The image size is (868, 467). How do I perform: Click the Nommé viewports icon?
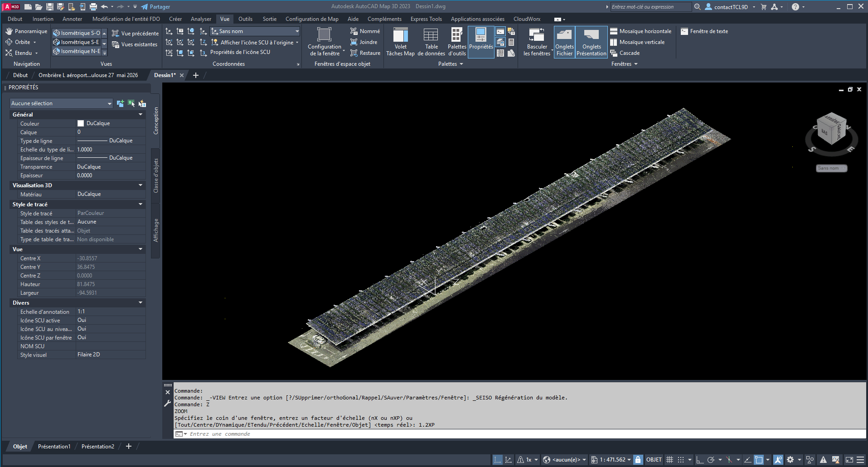point(354,31)
